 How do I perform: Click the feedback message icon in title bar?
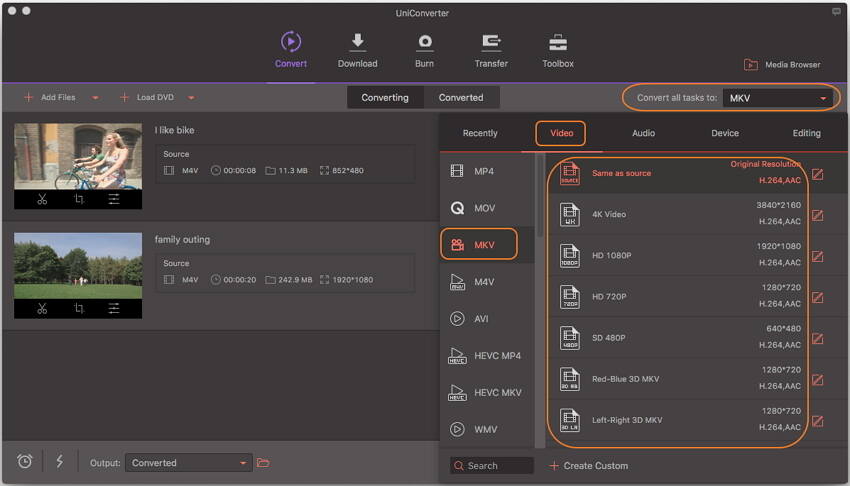pyautogui.click(x=836, y=11)
